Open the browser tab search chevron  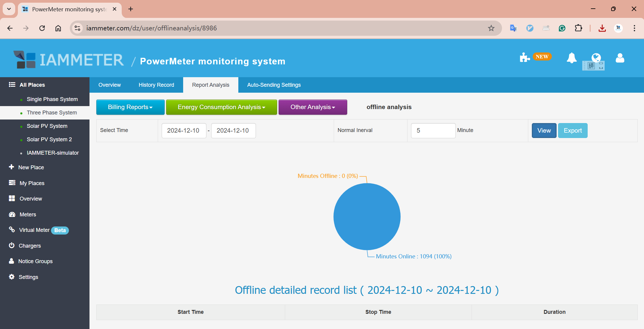pos(9,9)
